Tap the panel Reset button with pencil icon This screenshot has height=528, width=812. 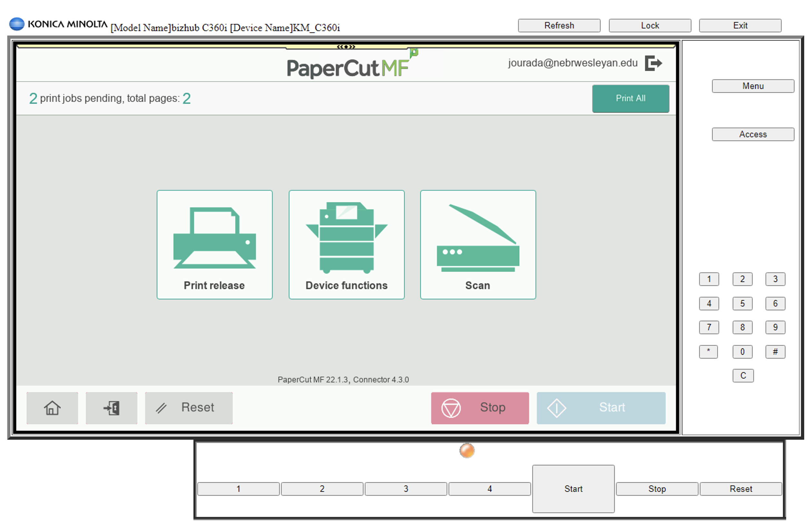(189, 408)
